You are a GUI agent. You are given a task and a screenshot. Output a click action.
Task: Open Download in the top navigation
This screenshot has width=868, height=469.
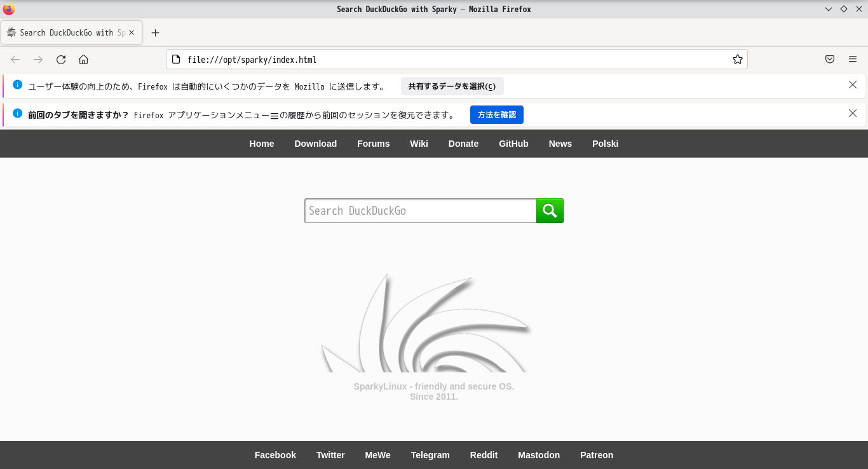316,144
